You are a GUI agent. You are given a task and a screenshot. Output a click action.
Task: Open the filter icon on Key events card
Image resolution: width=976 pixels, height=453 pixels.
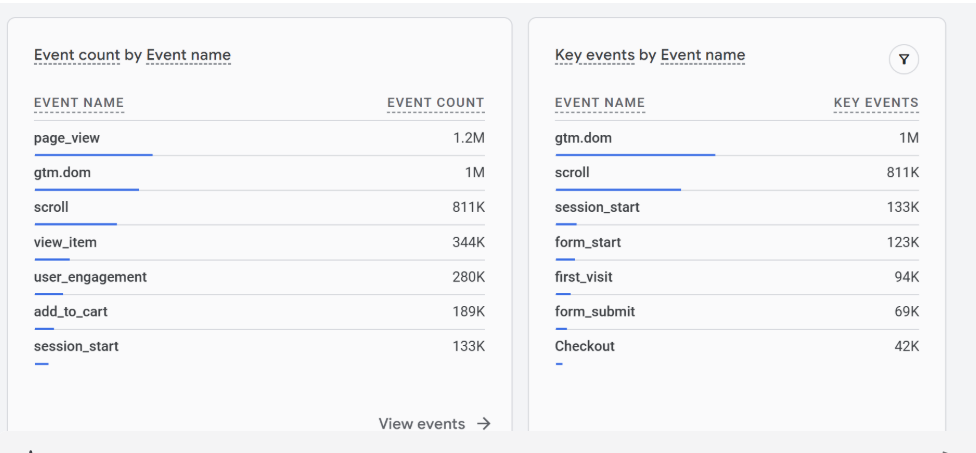coord(903,61)
